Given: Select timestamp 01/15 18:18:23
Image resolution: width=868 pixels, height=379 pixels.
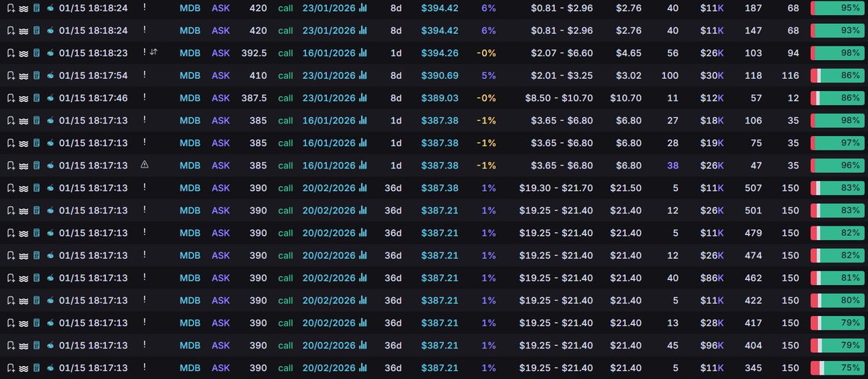Looking at the screenshot, I should pyautogui.click(x=93, y=54).
